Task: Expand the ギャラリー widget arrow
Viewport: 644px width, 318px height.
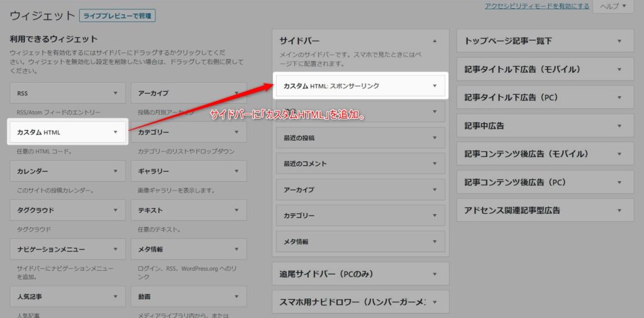Action: [236, 171]
